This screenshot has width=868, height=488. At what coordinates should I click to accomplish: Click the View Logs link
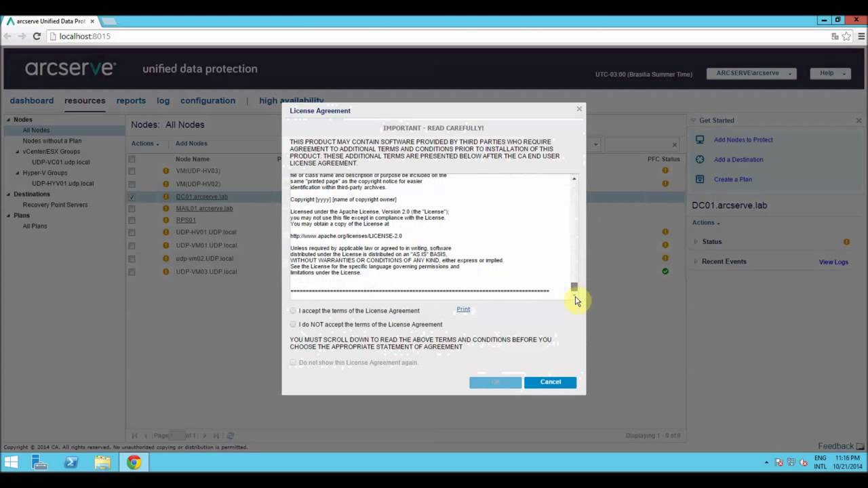[x=833, y=262]
